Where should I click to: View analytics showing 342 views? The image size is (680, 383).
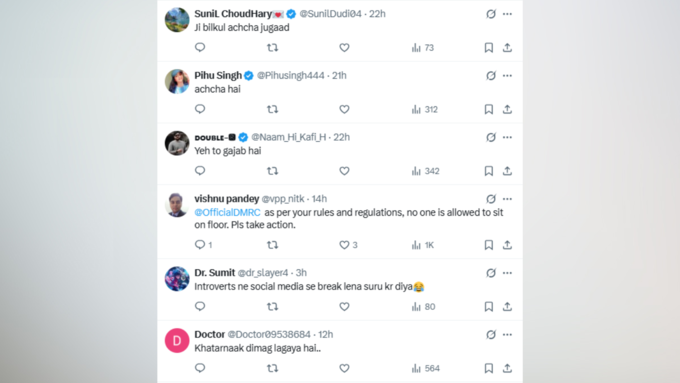(425, 171)
